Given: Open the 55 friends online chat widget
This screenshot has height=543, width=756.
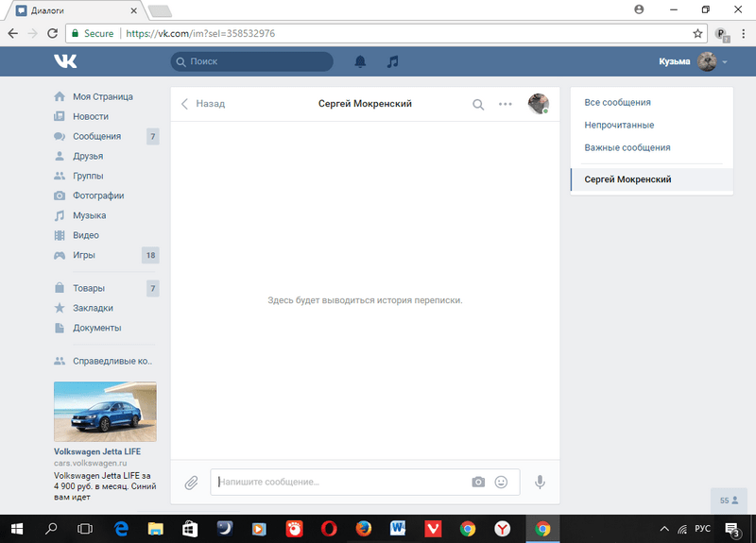Looking at the screenshot, I should coord(729,501).
